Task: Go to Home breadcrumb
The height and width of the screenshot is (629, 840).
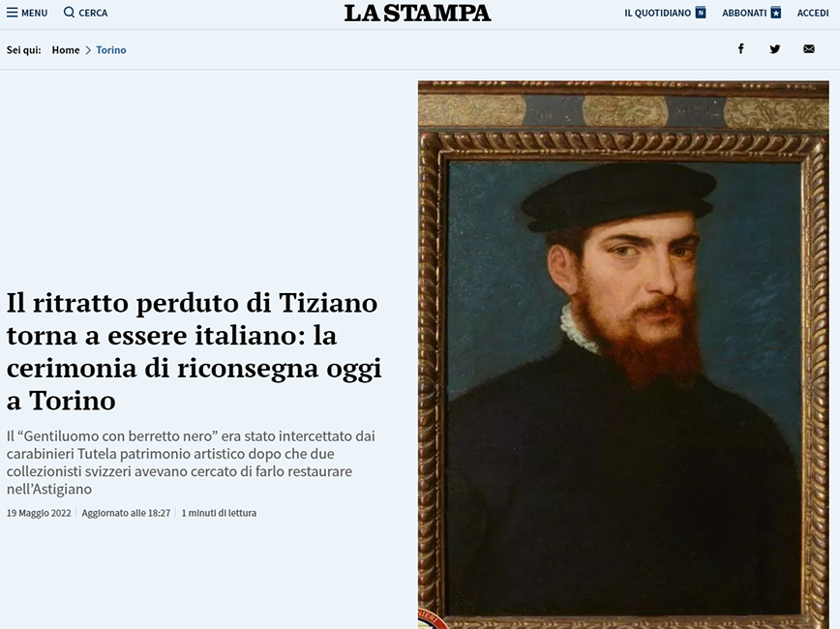Action: point(66,49)
